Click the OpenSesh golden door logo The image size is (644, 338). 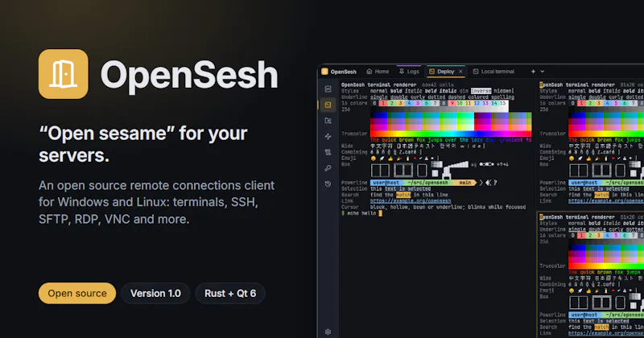64,74
